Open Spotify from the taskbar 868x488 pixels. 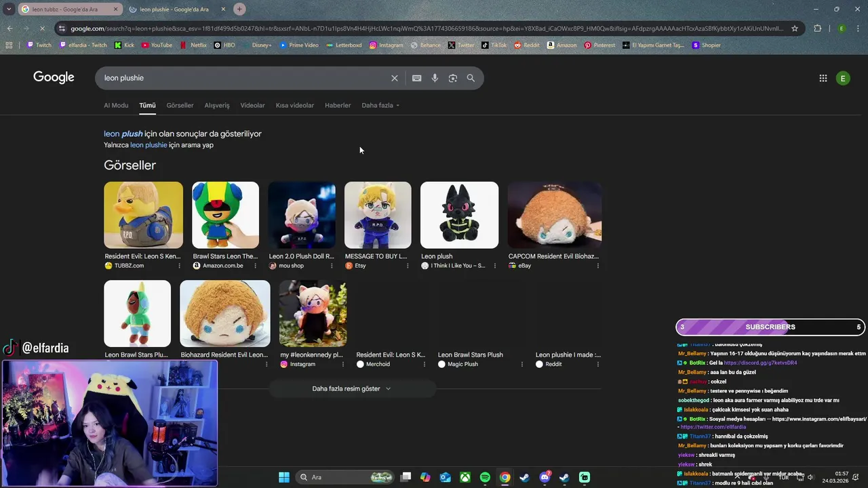tap(485, 477)
